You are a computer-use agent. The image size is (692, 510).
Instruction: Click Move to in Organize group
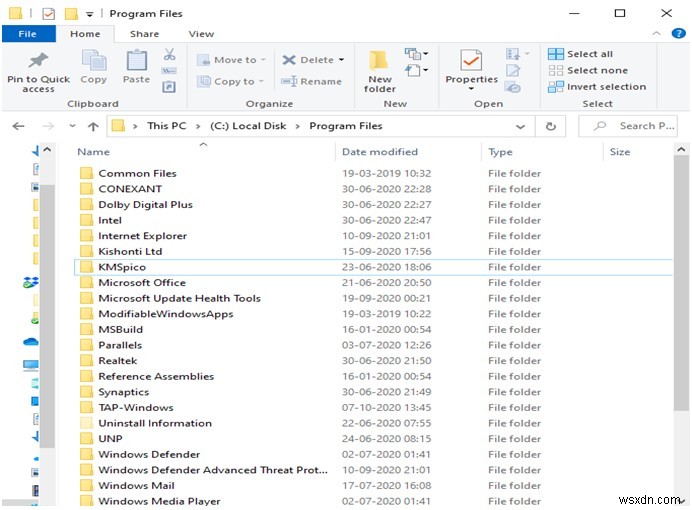(231, 60)
